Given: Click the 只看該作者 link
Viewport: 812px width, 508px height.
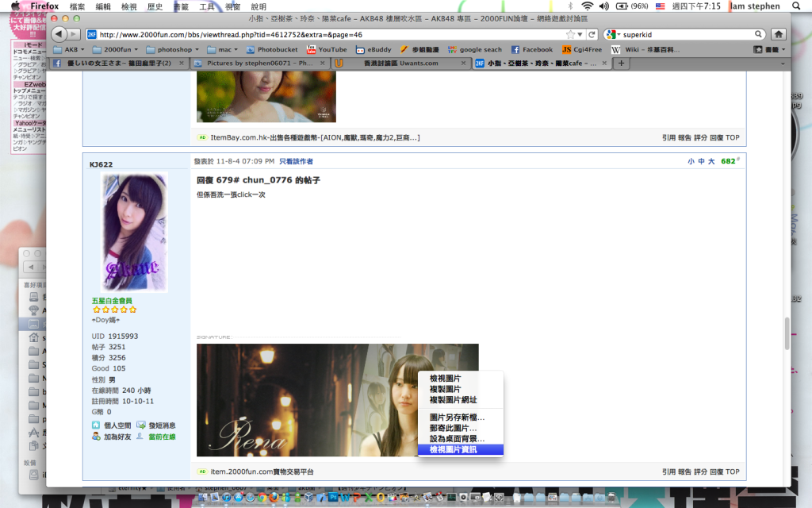Looking at the screenshot, I should [x=296, y=161].
